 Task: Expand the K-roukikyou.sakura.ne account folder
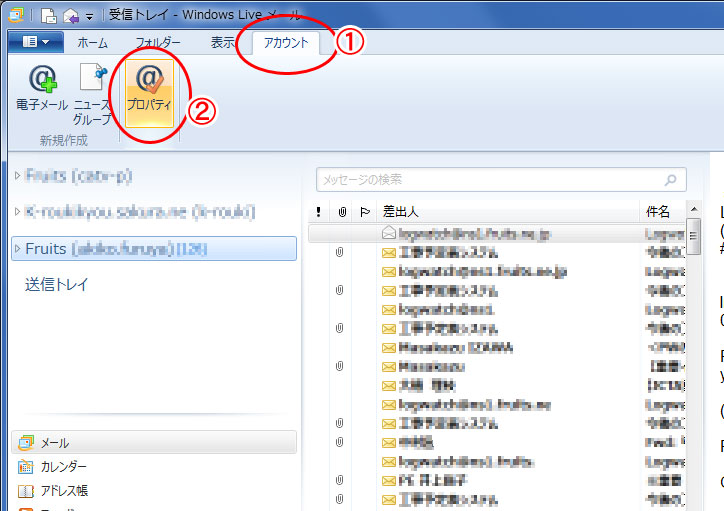click(x=17, y=212)
